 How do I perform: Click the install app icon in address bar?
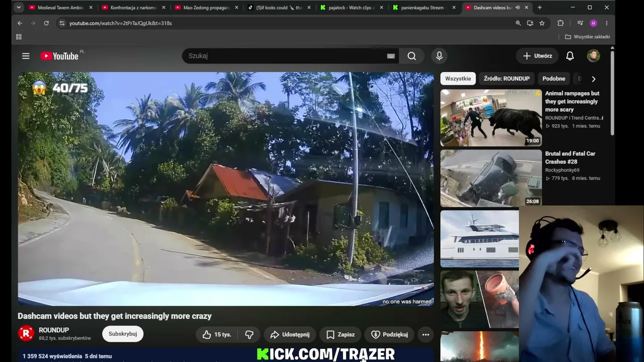pos(530,23)
